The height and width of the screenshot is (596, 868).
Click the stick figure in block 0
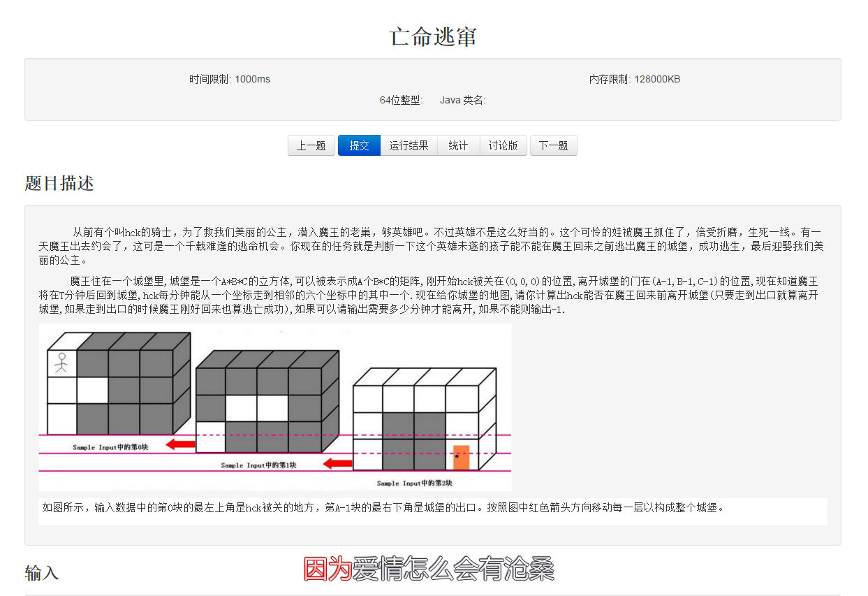point(61,363)
